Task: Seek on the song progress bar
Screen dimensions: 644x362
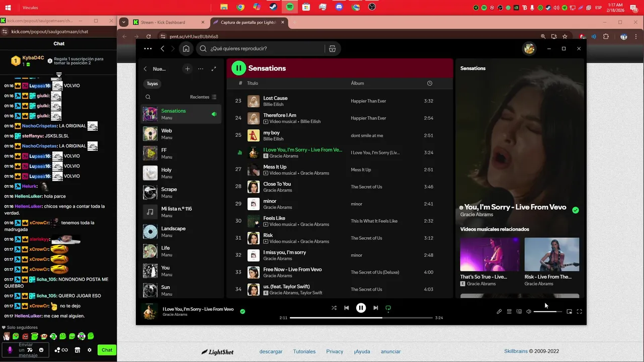Action: click(361, 318)
